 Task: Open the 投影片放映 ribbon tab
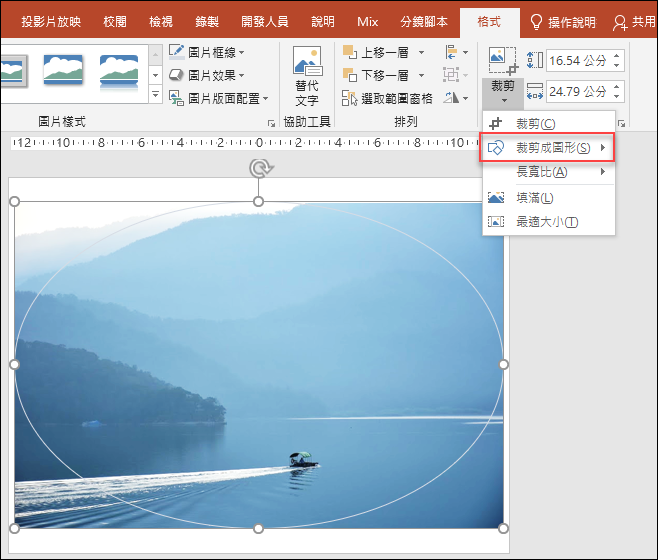(x=51, y=22)
